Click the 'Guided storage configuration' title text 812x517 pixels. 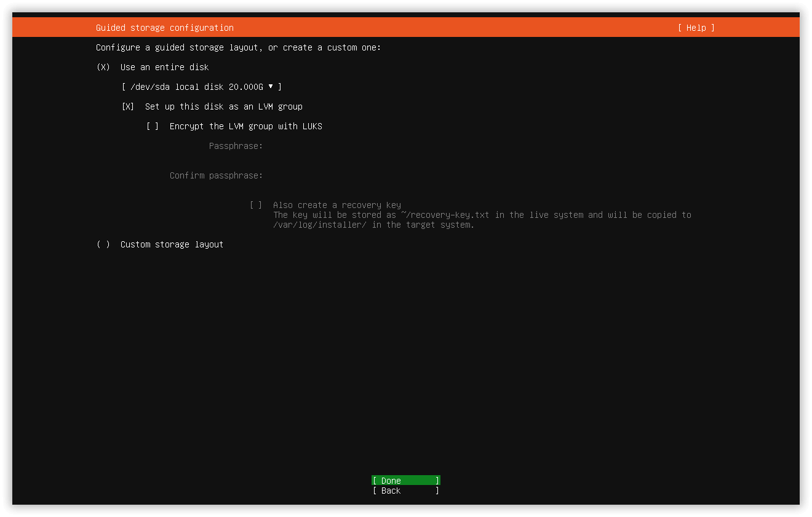coord(165,28)
